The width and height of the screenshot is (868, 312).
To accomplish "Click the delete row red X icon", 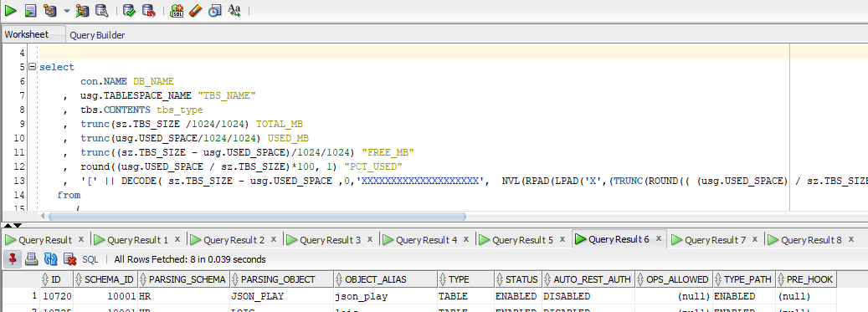I will tap(69, 259).
